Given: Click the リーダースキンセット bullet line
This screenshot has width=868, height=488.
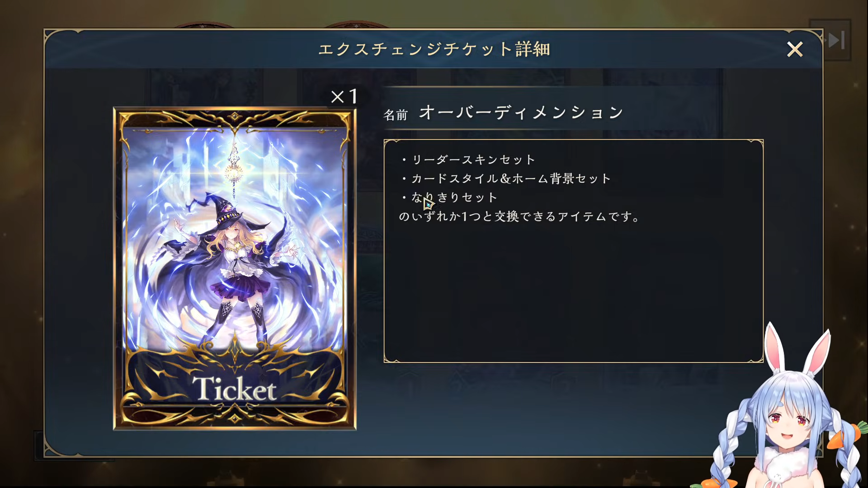Looking at the screenshot, I should click(468, 160).
